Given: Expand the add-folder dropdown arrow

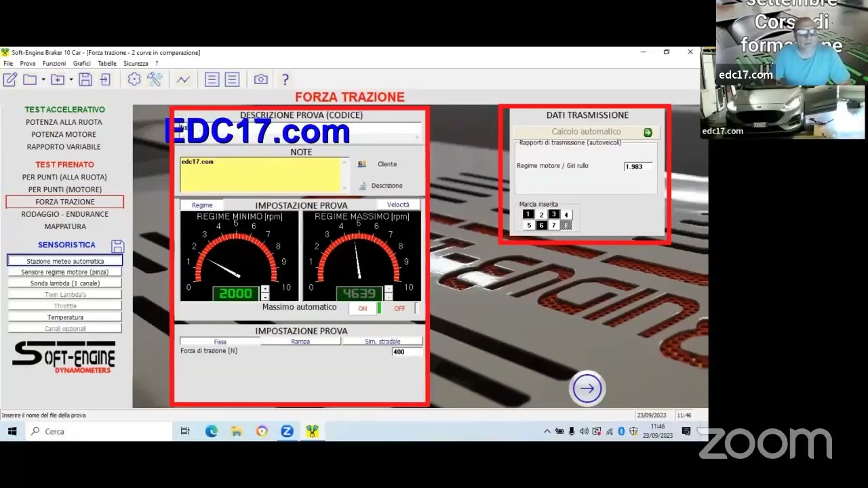Looking at the screenshot, I should [x=71, y=80].
